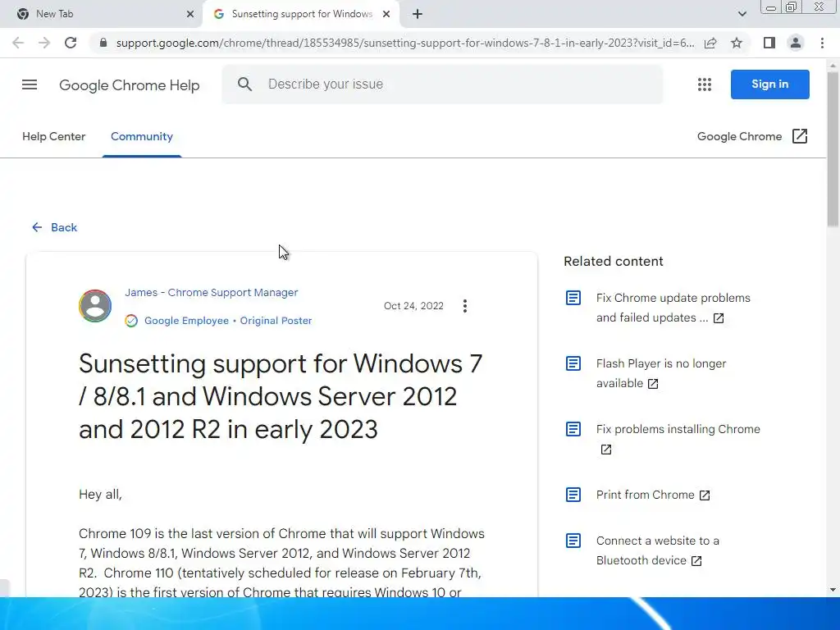Click the search magnifier icon
Viewport: 840px width, 630px height.
(244, 84)
